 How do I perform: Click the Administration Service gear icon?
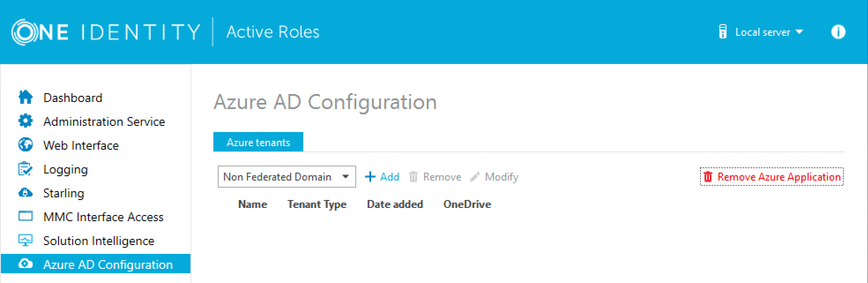tap(26, 121)
